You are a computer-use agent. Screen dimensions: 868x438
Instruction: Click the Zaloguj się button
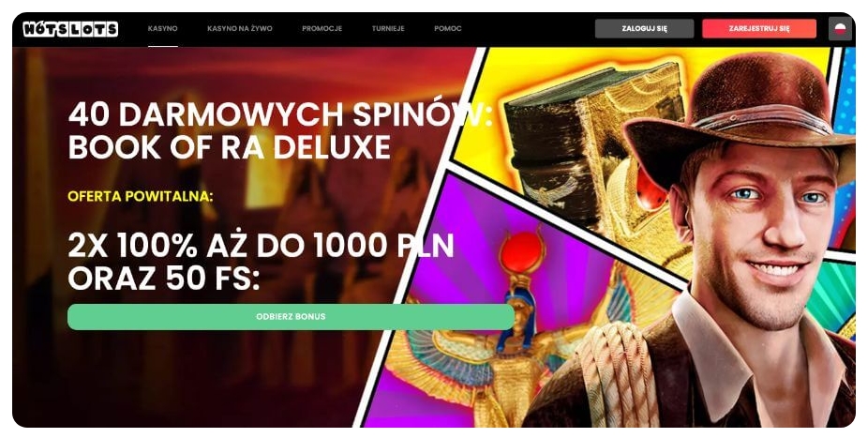click(644, 29)
